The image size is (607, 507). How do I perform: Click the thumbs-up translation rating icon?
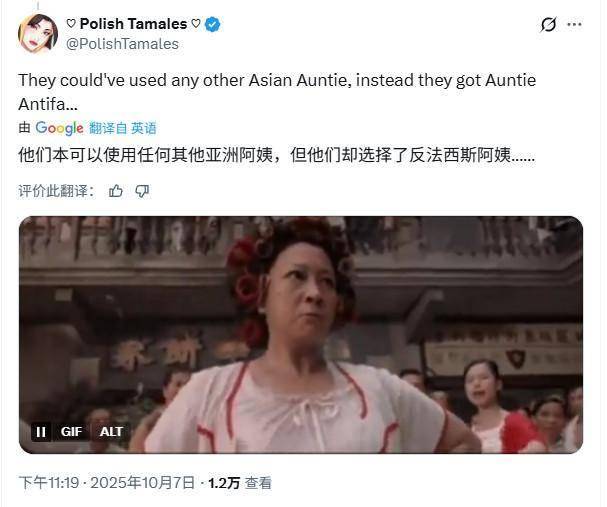(x=115, y=191)
